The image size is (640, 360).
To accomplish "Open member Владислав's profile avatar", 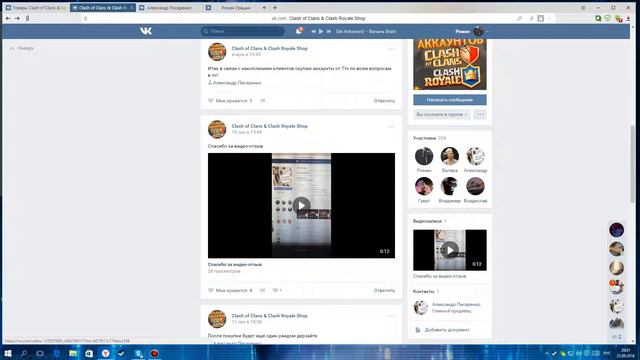I will [475, 186].
